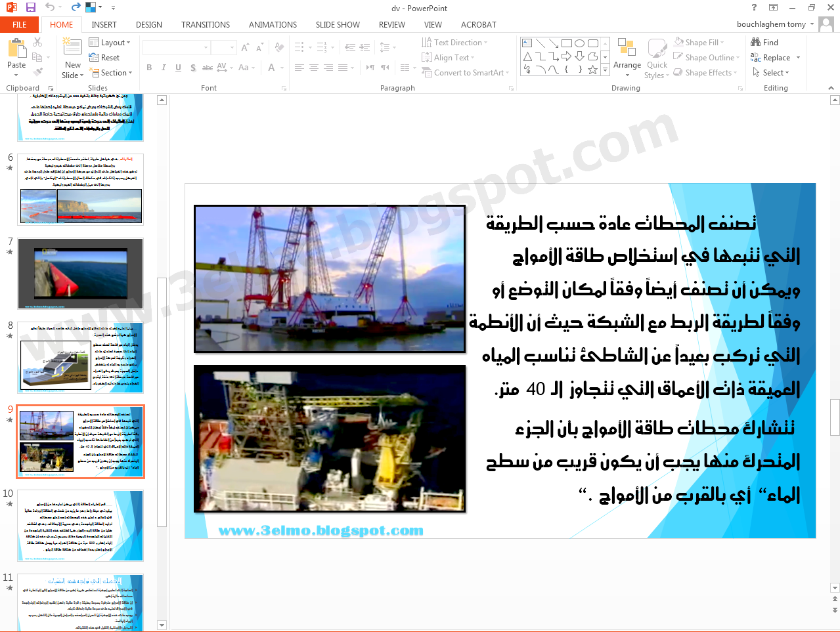Click the Paste clipboard icon
The width and height of the screenshot is (840, 632).
pyautogui.click(x=16, y=49)
